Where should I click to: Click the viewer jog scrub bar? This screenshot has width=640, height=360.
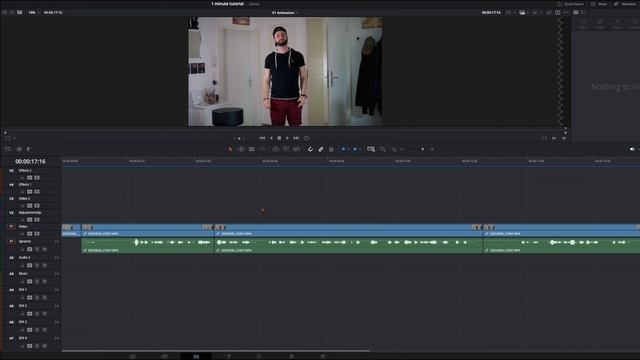tap(285, 132)
